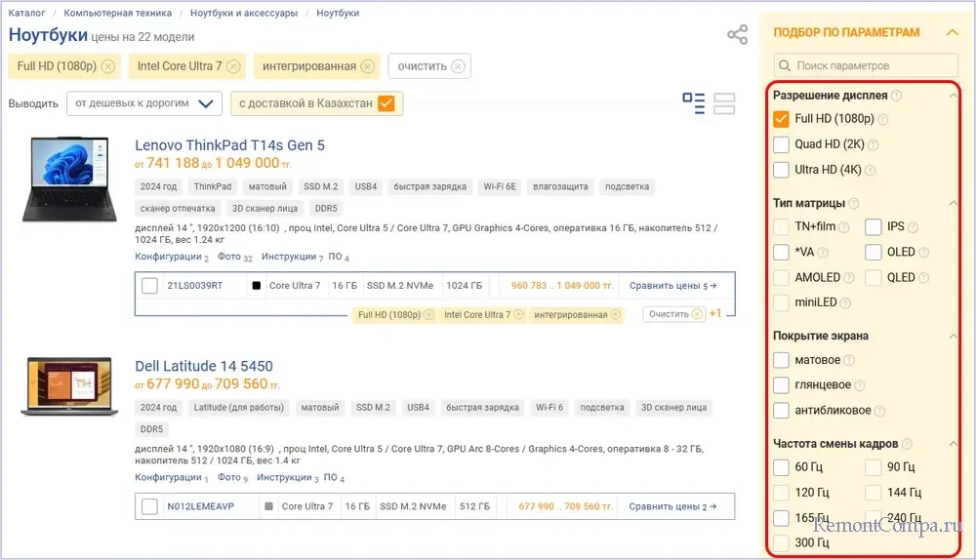This screenshot has height=560, width=976.
Task: Uncheck the Full HD (1080p) checkbox
Action: (x=781, y=119)
